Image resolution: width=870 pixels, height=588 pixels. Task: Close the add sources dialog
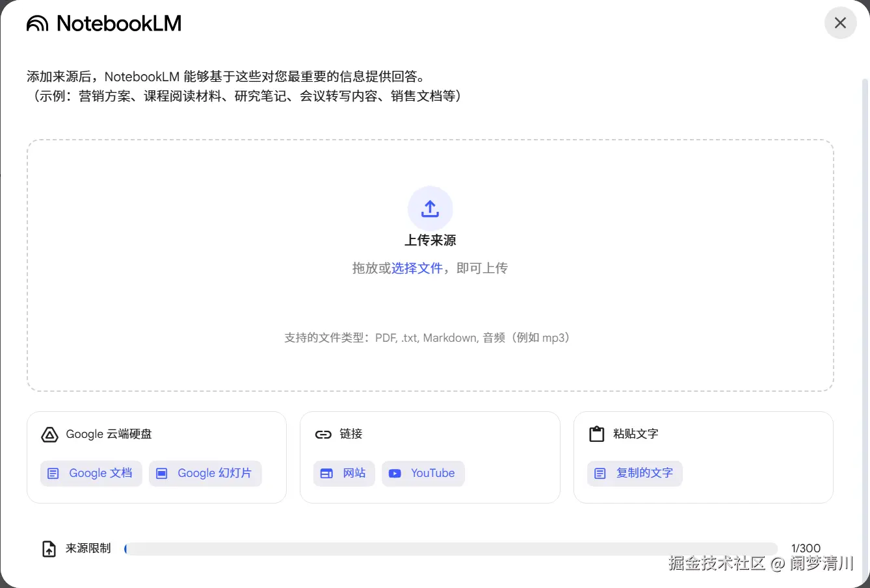tap(840, 23)
